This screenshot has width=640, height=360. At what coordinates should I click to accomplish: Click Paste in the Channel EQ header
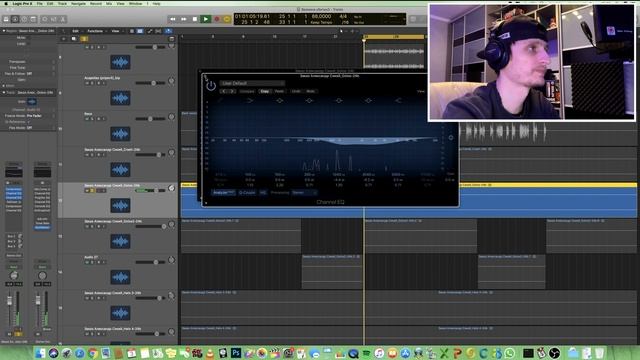(x=279, y=91)
